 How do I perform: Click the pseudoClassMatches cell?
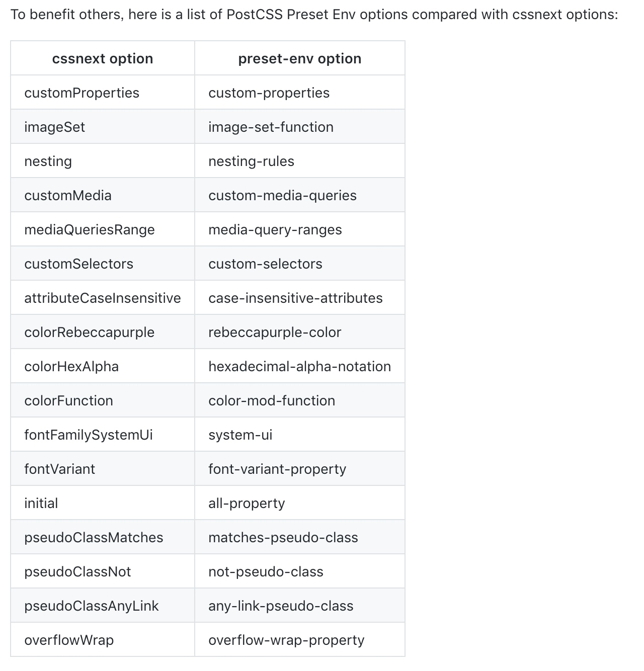(94, 538)
